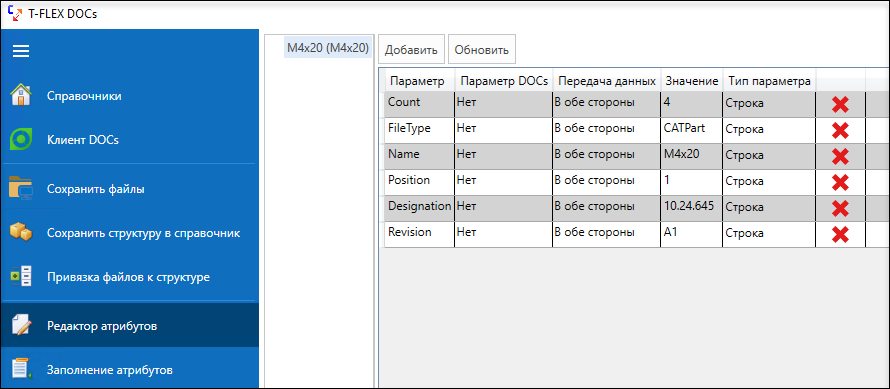
Task: Click the Параметр DOCs column header
Action: [503, 81]
